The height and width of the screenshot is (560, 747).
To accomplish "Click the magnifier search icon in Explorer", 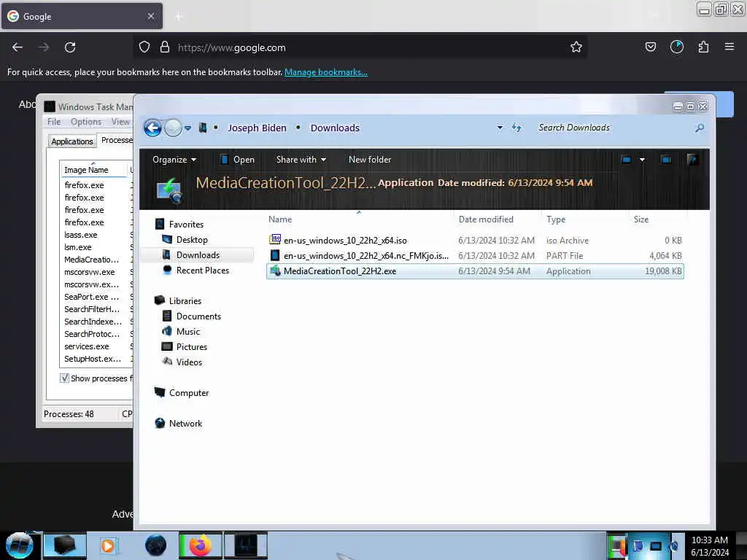I will (x=700, y=128).
